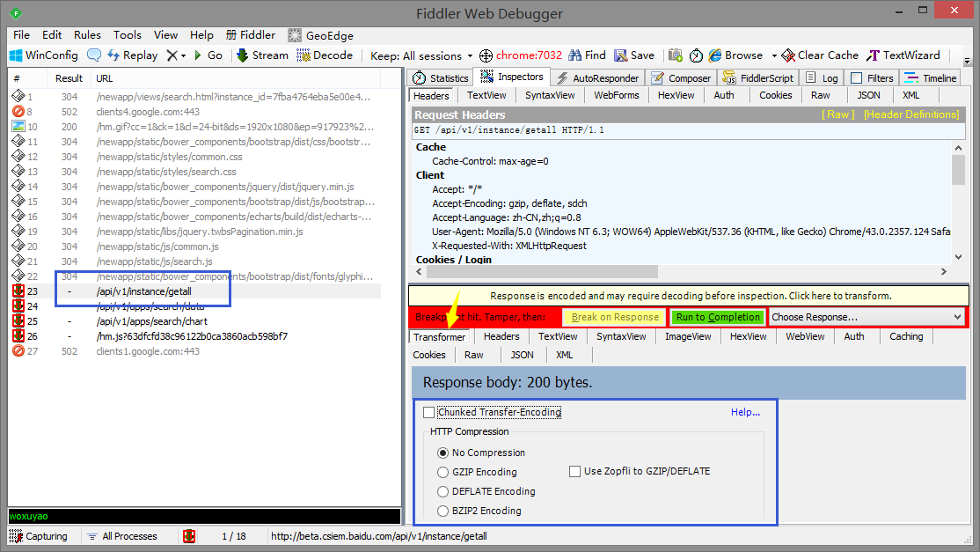The image size is (980, 552).
Task: Open response Caching tab
Action: click(x=905, y=336)
